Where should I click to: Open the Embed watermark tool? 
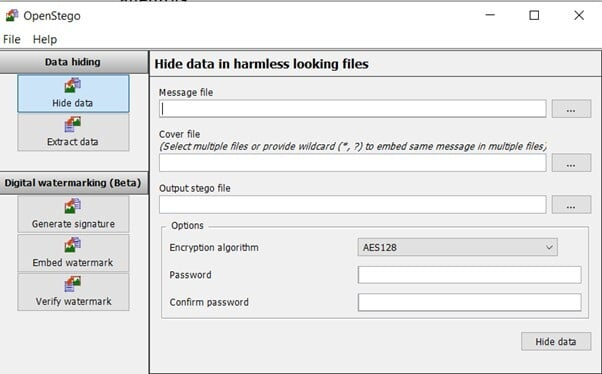pos(73,253)
